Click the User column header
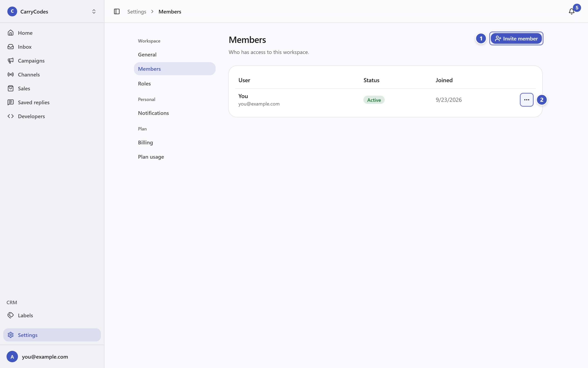Viewport: 588px width, 368px height. pyautogui.click(x=244, y=80)
